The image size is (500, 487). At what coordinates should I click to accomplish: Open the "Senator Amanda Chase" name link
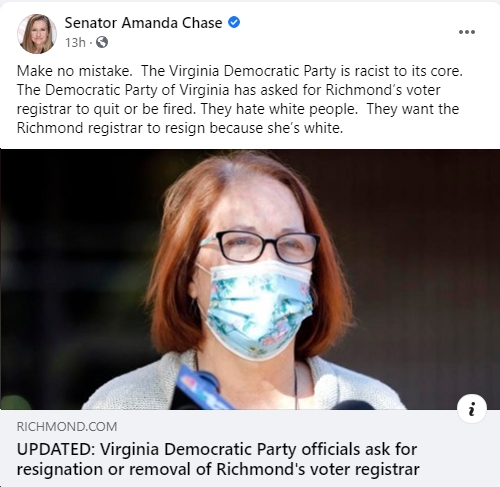point(143,23)
